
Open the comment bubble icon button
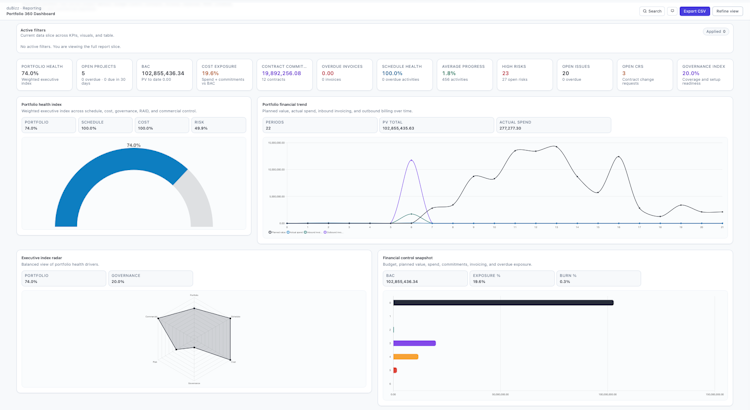(672, 11)
